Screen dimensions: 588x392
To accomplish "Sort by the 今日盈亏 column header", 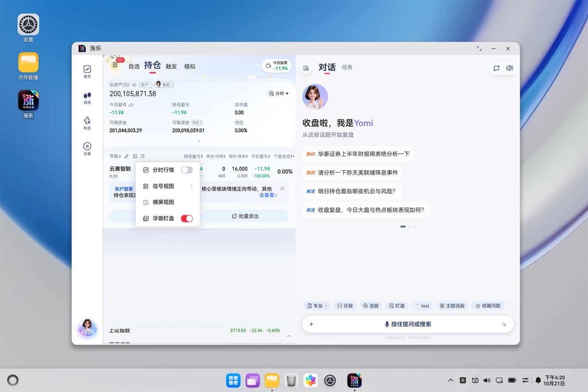I will [261, 156].
